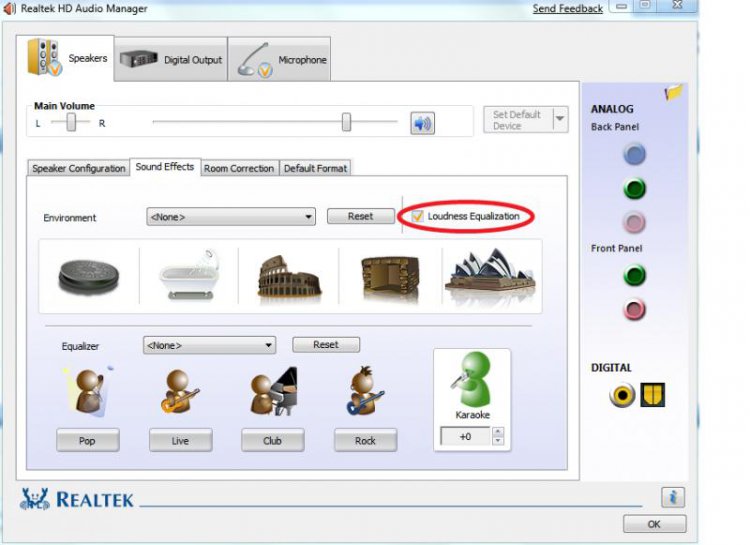This screenshot has width=750, height=545.
Task: Open the Sound Effects tab
Action: 165,167
